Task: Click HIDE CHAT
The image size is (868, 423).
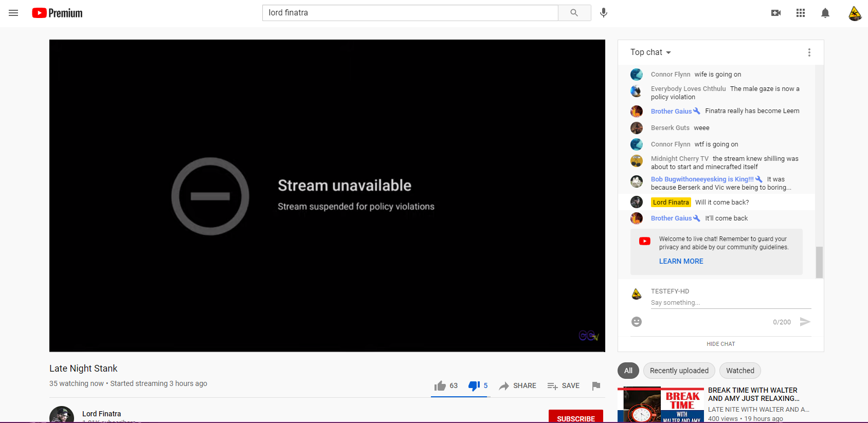Action: [x=721, y=344]
